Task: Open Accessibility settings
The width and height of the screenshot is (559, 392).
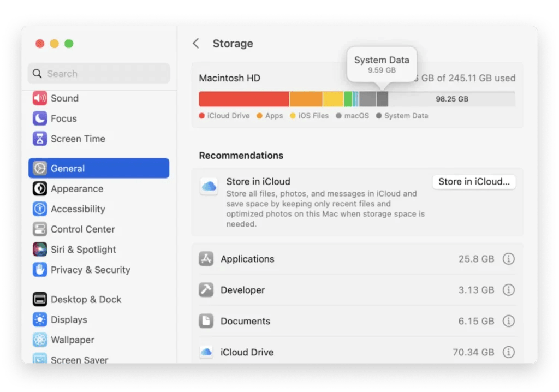Action: coord(78,209)
